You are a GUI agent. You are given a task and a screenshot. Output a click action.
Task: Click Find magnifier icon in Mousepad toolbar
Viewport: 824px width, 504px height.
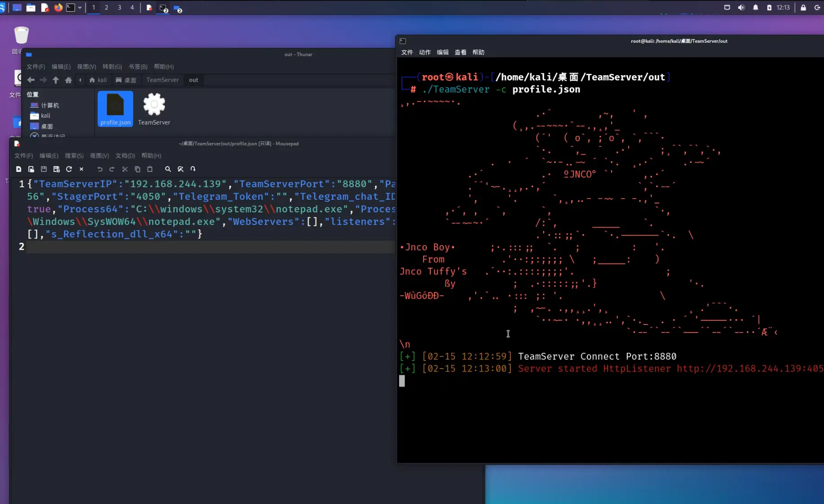(168, 169)
